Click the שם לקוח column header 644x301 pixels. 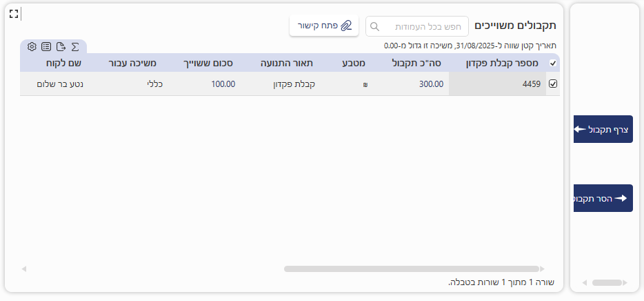point(64,64)
